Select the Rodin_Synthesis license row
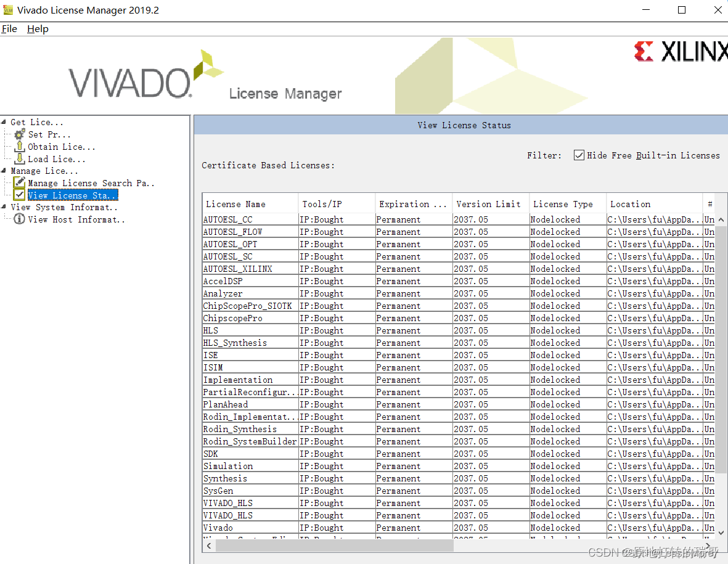Viewport: 728px width, 564px height. (459, 429)
